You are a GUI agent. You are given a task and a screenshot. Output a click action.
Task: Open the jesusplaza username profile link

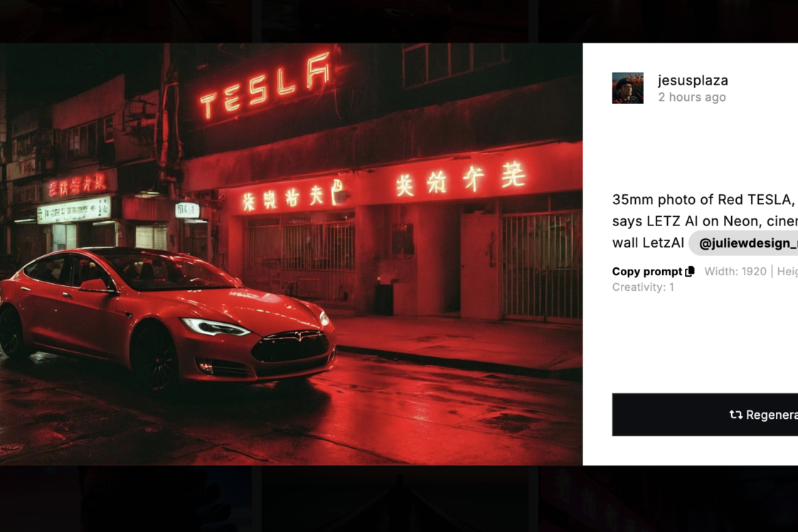(x=693, y=80)
